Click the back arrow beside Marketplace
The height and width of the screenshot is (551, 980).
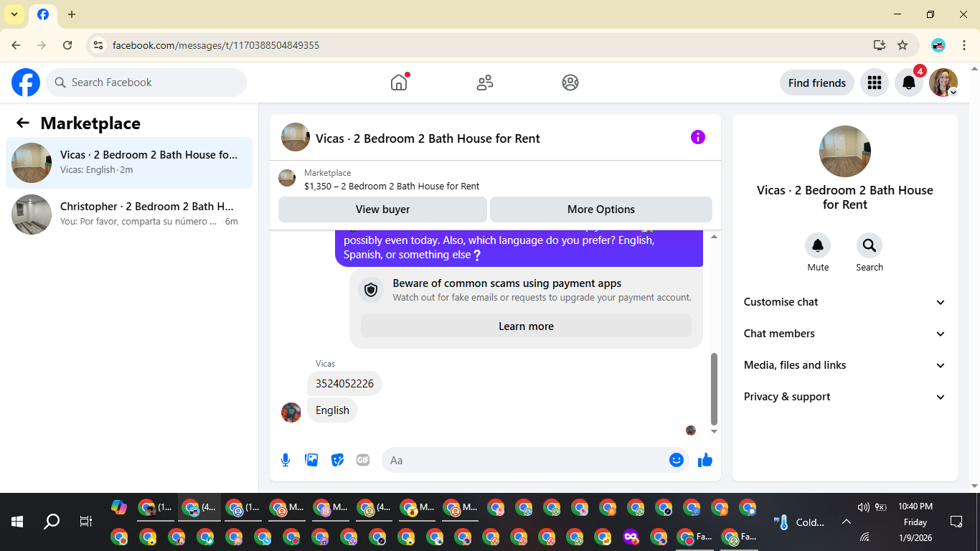point(23,123)
